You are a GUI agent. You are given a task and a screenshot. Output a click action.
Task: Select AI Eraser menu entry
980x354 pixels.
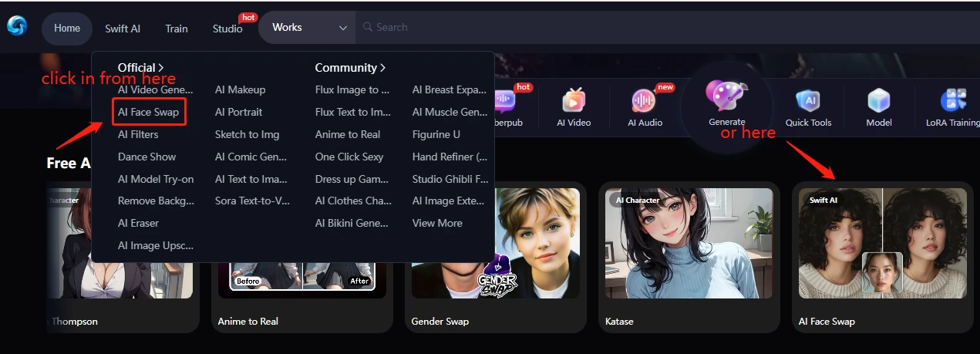click(138, 223)
